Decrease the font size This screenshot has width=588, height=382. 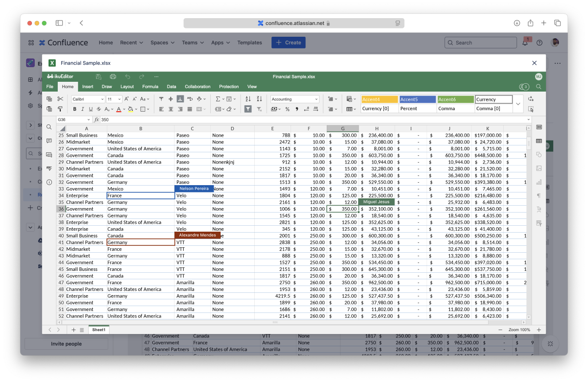tap(135, 99)
